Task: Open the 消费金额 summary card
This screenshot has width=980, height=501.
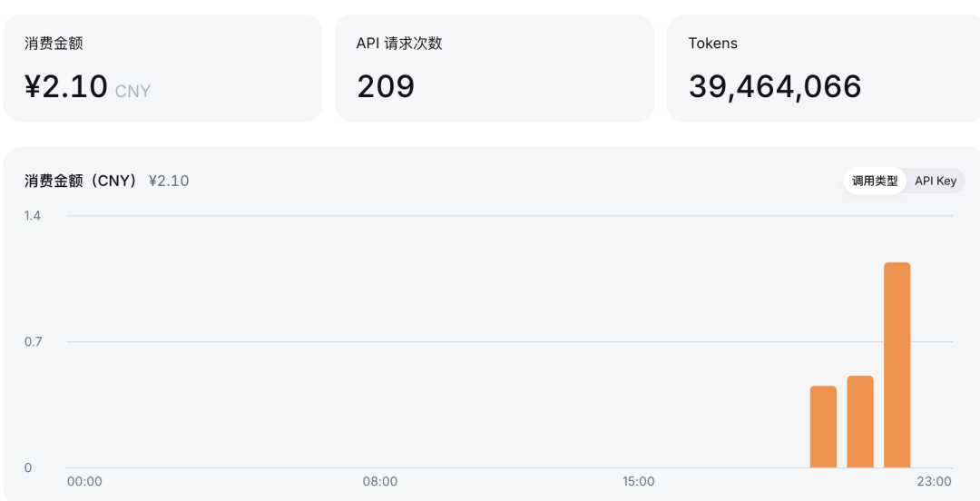Action: tap(162, 68)
